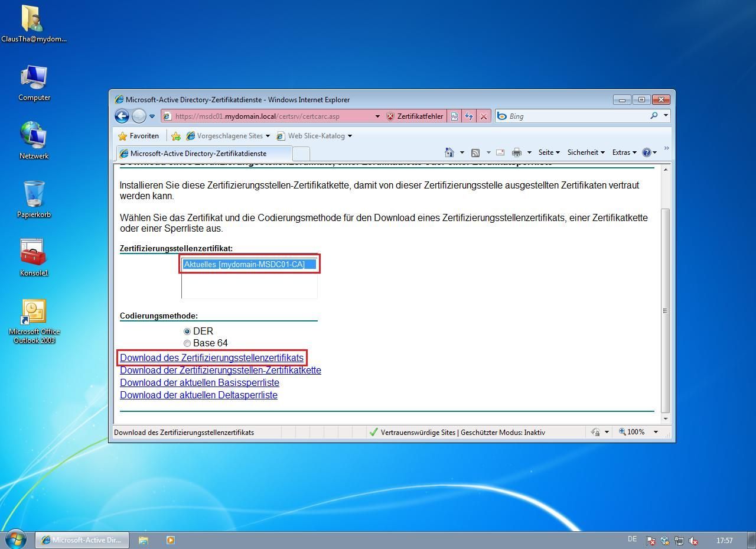Open the Sicherheit menu
Screen dimensions: 756x549
(x=586, y=152)
